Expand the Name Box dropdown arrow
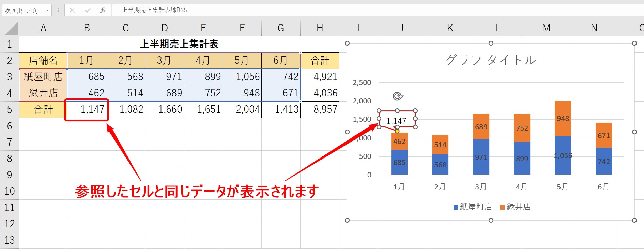This screenshot has width=644, height=249. [x=48, y=10]
